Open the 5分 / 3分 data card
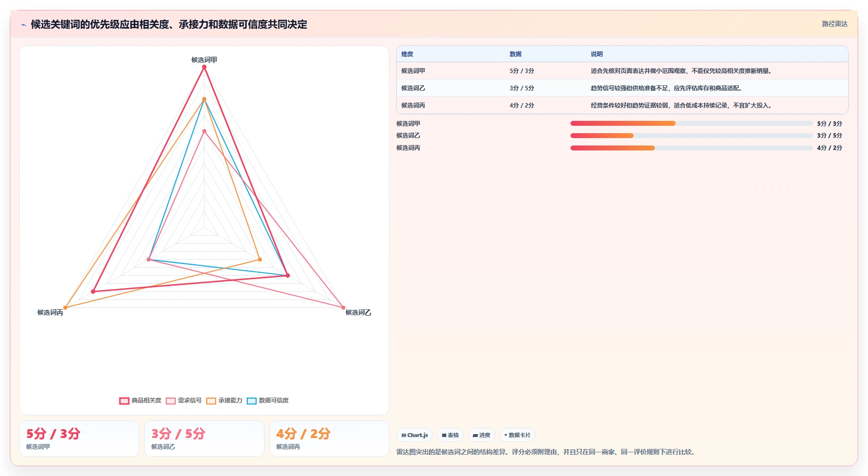This screenshot has width=868, height=476. click(79, 439)
